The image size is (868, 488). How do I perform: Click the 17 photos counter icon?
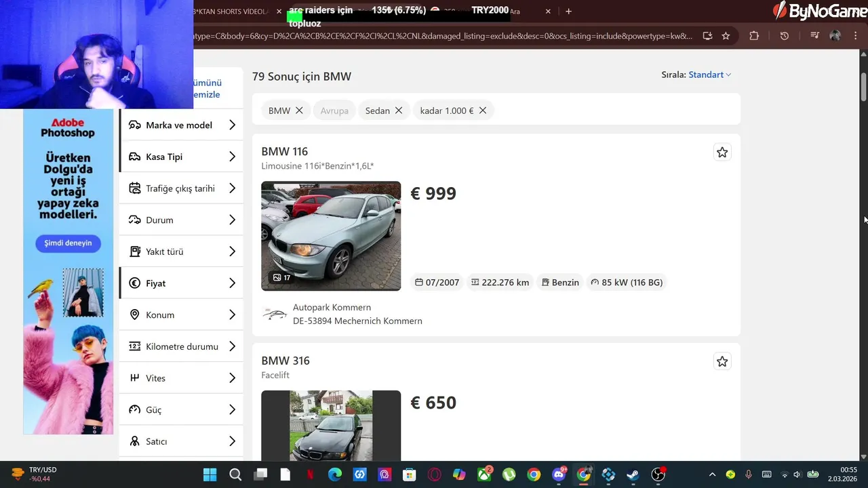point(281,278)
